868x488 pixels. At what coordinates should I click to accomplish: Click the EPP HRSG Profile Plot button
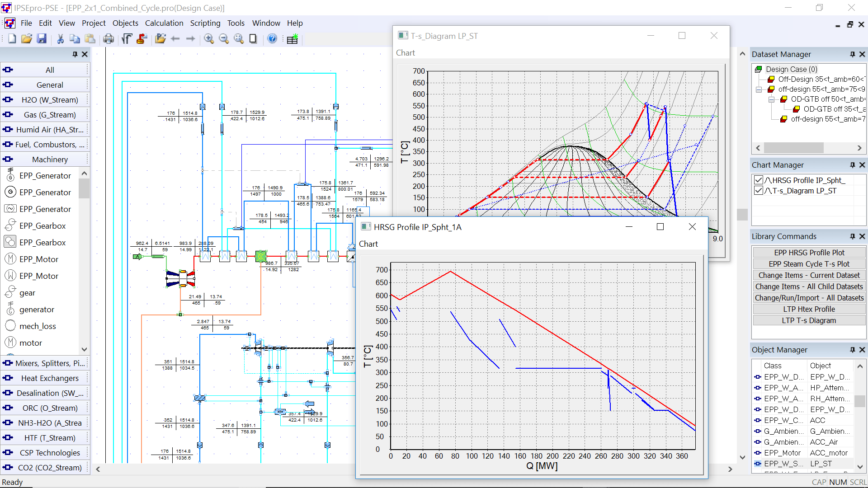point(809,252)
